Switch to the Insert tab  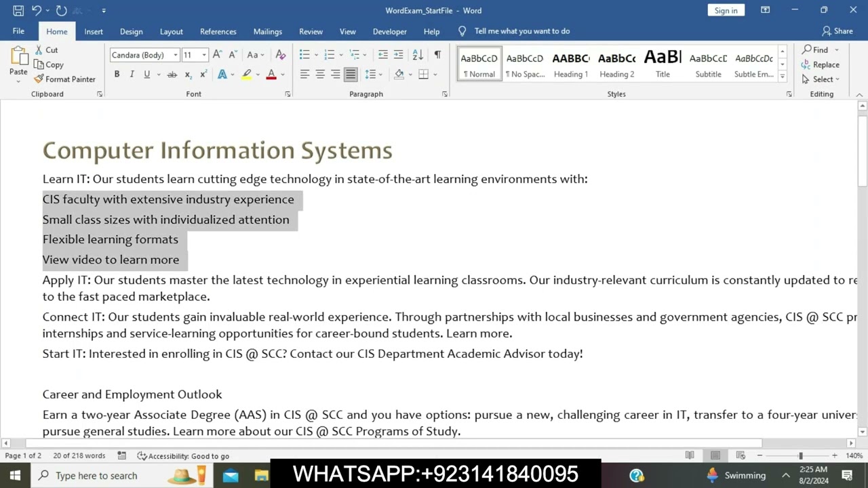pyautogui.click(x=94, y=31)
